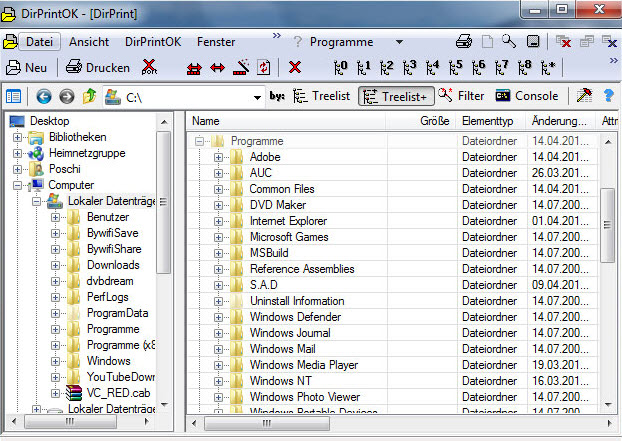Screen dimensions: 622x441
Task: Open the Datei menu
Action: coord(39,42)
